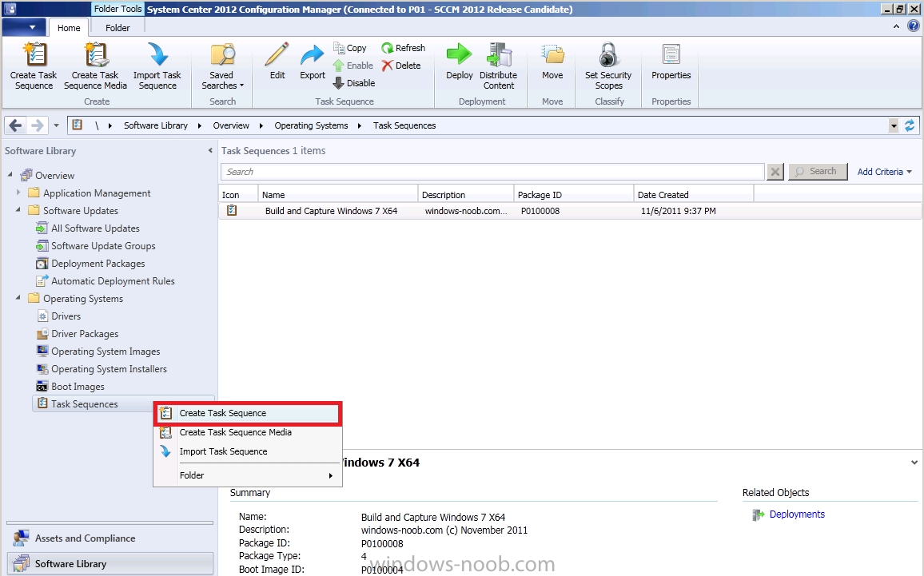Collapse the ribbon with the chevron
Viewport: 924px width, 576px height.
[x=896, y=26]
